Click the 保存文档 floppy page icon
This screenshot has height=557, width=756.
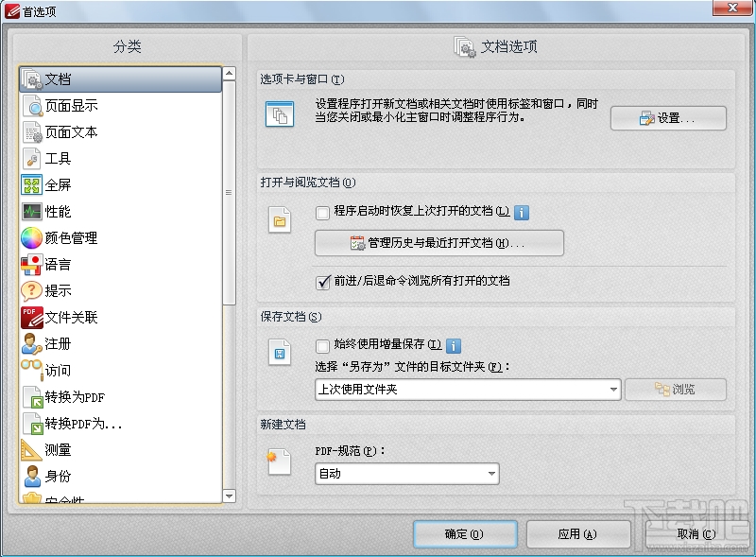point(280,353)
